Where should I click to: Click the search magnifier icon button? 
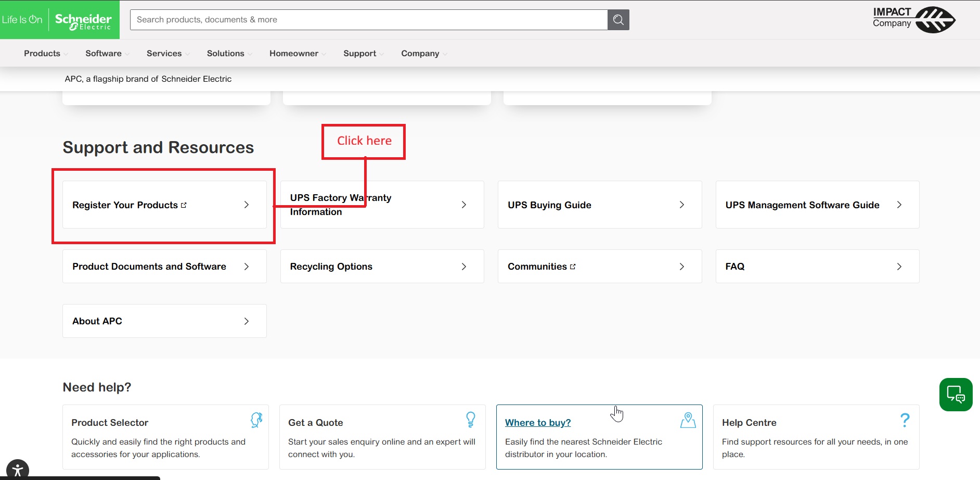618,20
